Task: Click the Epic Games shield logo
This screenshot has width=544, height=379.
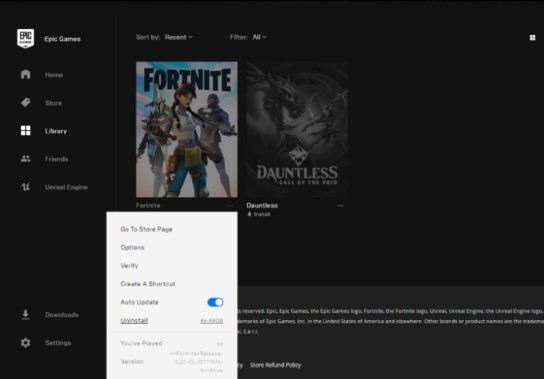Action: click(x=26, y=39)
